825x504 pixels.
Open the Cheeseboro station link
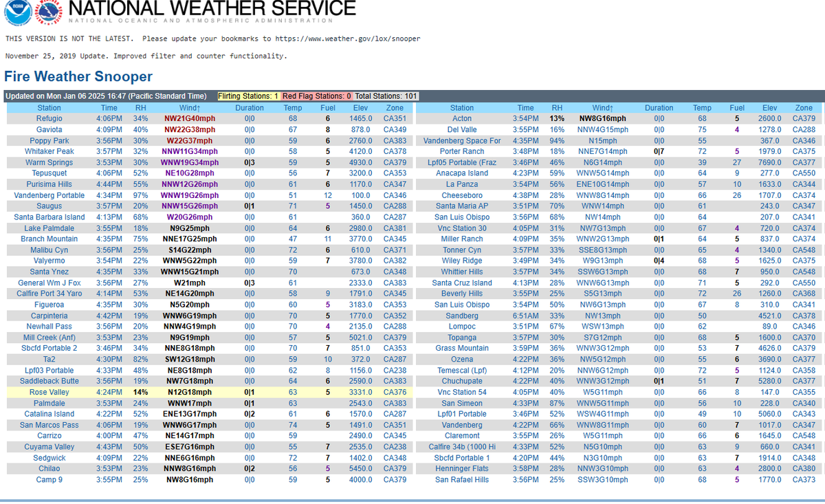pos(462,195)
